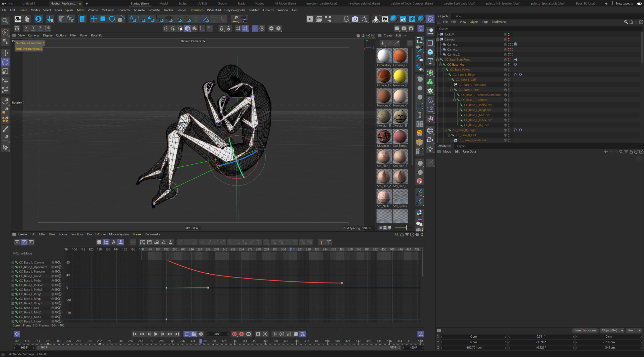This screenshot has height=357, width=644.
Task: Collapse CC_Base_L_Thigh in object tree
Action: pos(446,75)
